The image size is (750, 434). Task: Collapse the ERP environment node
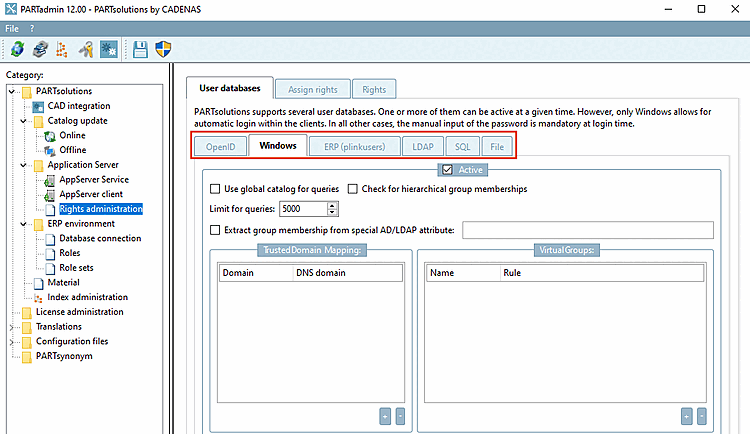pyautogui.click(x=23, y=224)
